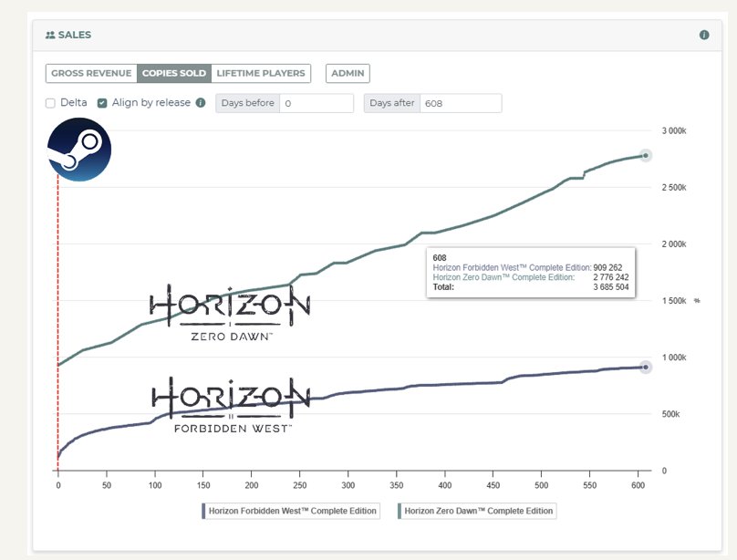Click the 500k axis label
This screenshot has width=737, height=560.
tap(670, 414)
